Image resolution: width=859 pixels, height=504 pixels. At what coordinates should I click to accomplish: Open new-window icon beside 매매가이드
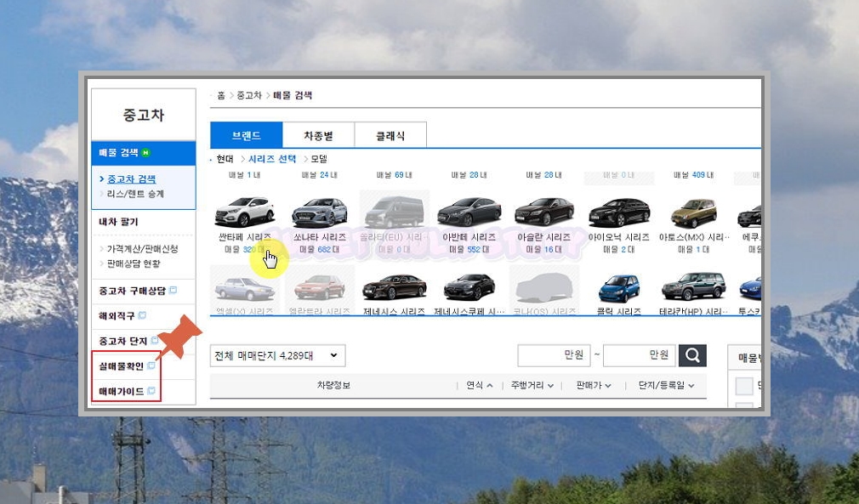click(x=151, y=391)
